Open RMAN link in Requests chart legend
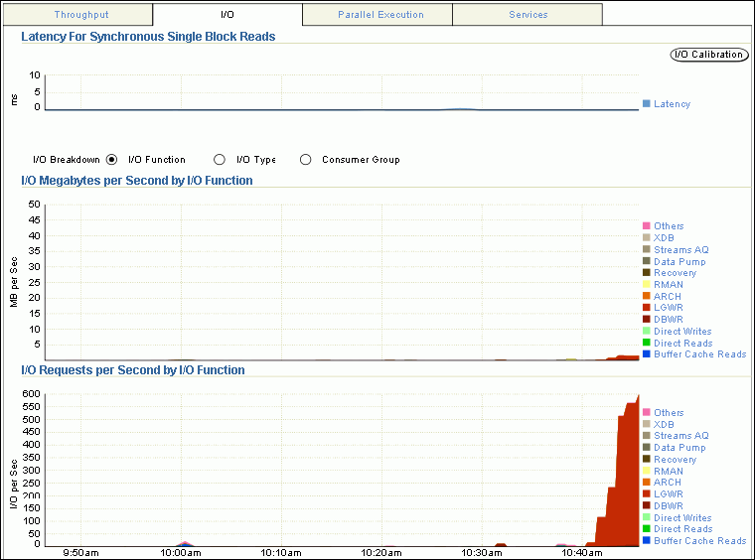Screen dimensions: 755x560 pyautogui.click(x=668, y=471)
